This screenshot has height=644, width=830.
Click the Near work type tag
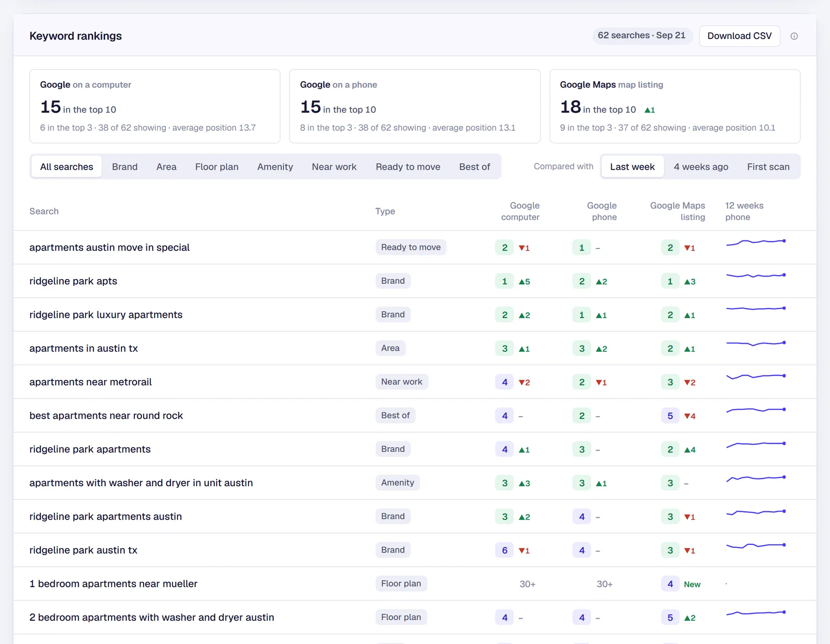point(402,381)
